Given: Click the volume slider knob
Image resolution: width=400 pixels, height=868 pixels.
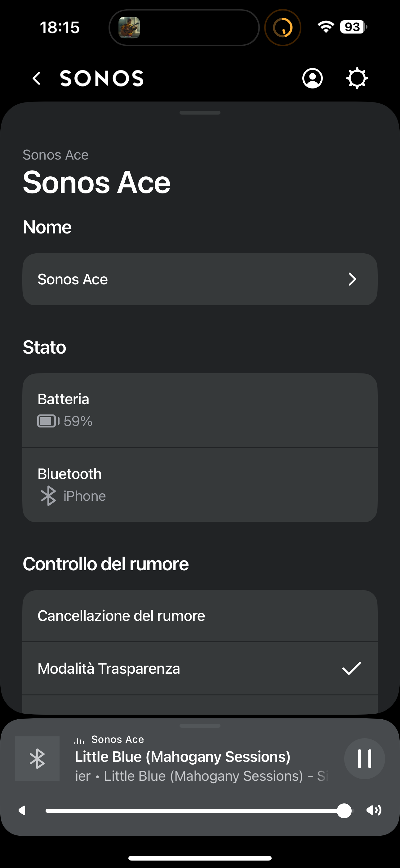Looking at the screenshot, I should [x=344, y=810].
